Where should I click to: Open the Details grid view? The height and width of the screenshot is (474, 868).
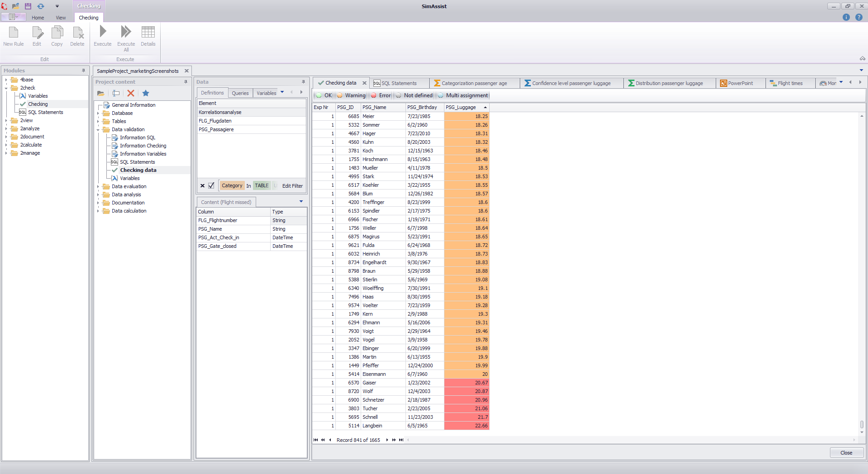tap(148, 36)
